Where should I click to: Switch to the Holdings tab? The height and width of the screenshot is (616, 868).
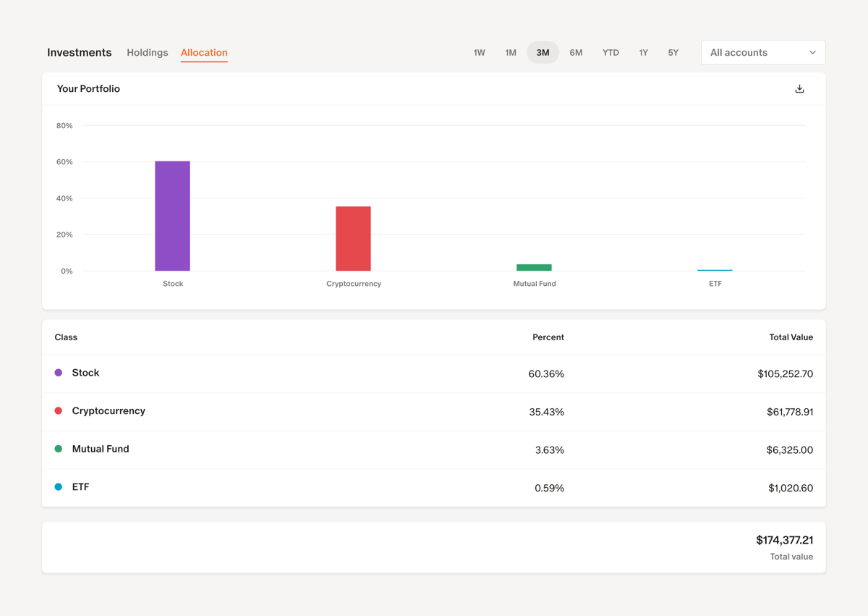point(147,52)
